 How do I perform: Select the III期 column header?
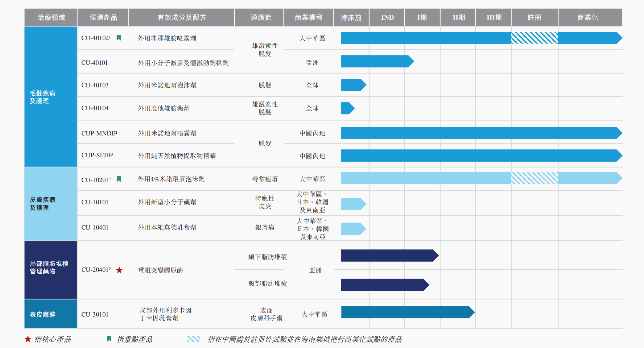click(493, 18)
